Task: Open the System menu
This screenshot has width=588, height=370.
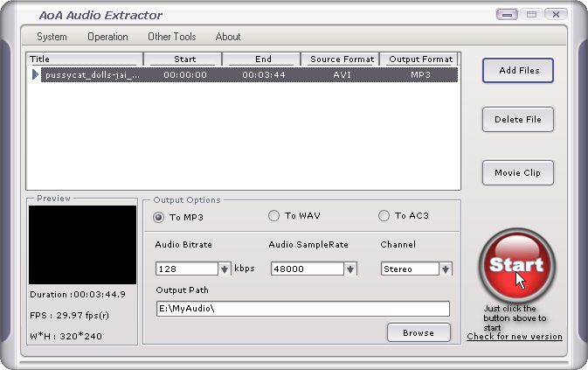Action: click(x=52, y=37)
